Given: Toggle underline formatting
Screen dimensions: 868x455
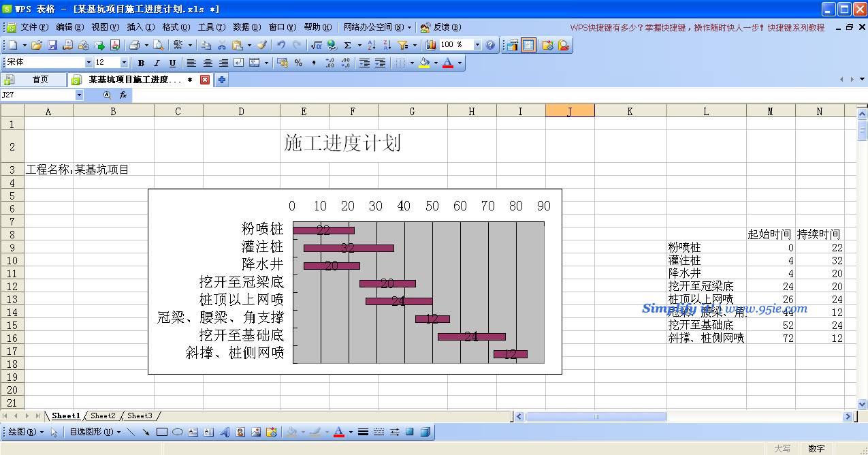Looking at the screenshot, I should click(172, 63).
